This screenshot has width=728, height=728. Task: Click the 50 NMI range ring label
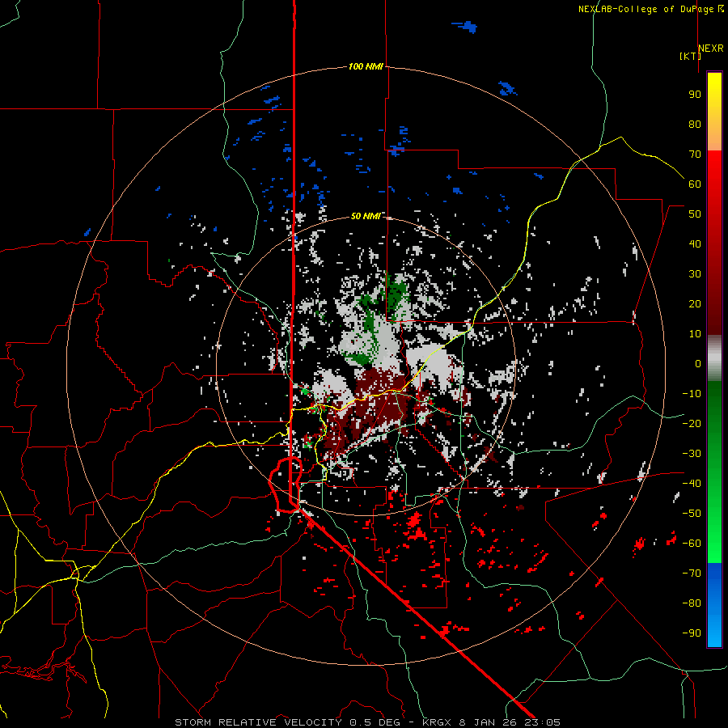(365, 216)
